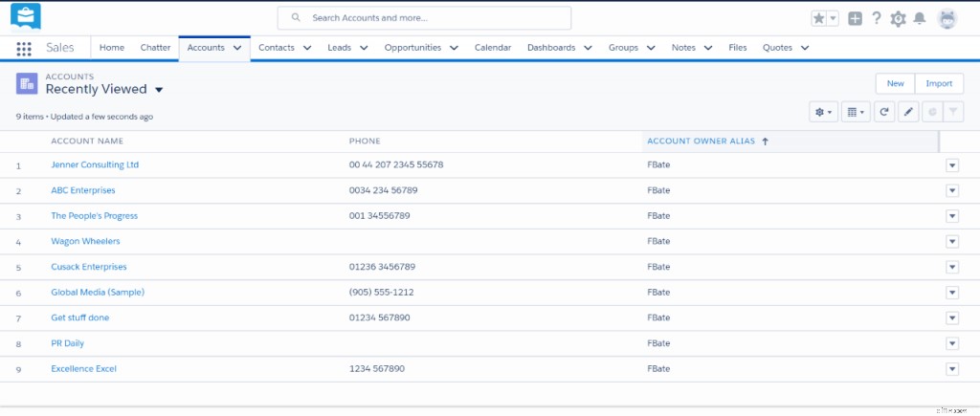Click phone number (905) 555-1212
This screenshot has width=980, height=416.
[381, 293]
